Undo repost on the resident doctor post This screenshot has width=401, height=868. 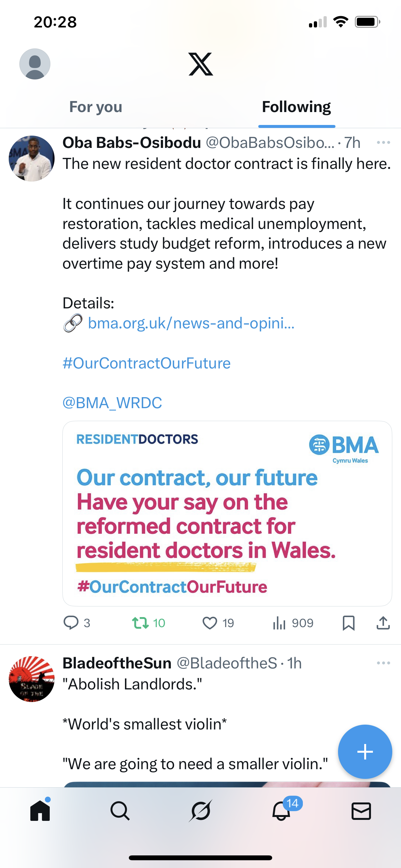point(140,623)
